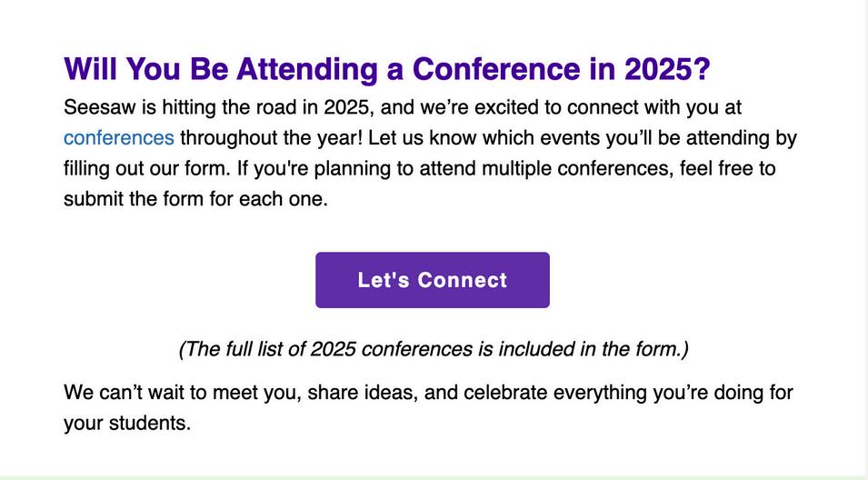Click the phrase "filling out our form."

coord(151,169)
